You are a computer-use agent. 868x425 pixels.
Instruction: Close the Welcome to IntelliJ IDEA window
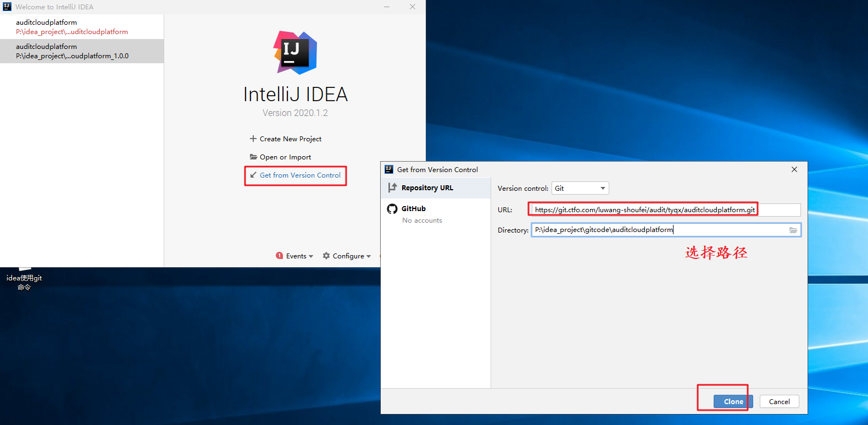click(x=413, y=7)
